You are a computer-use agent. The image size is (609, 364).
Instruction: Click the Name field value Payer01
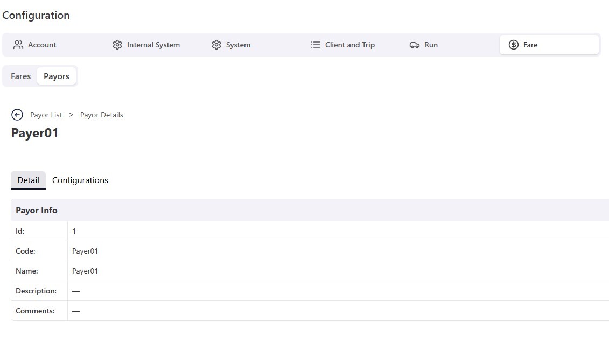point(85,271)
